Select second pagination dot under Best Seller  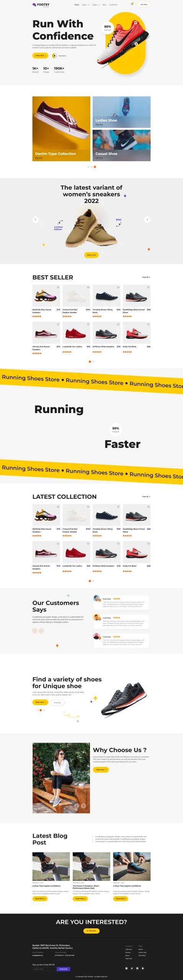coord(93,361)
